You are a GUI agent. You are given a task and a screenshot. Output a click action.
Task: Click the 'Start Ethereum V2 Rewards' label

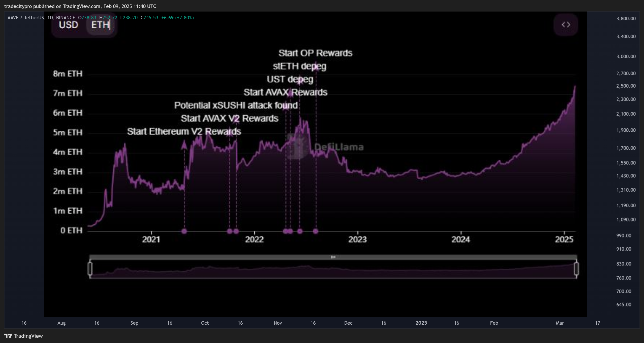coord(184,131)
